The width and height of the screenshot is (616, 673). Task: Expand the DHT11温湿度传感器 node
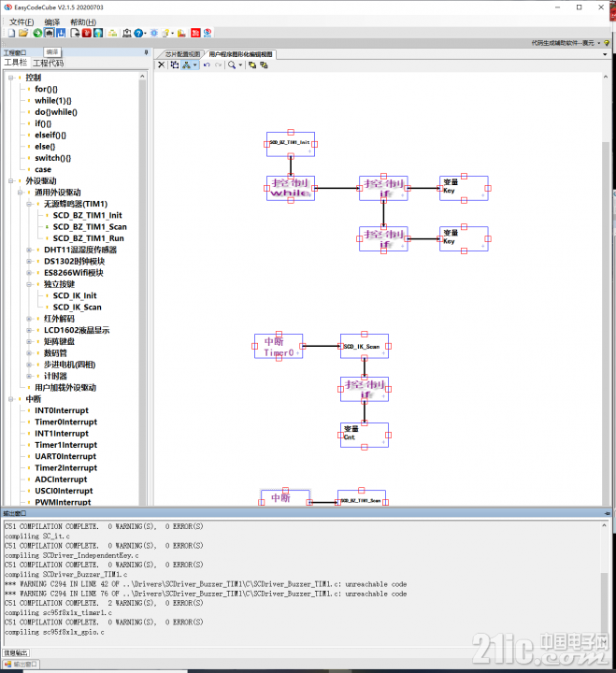coord(29,250)
